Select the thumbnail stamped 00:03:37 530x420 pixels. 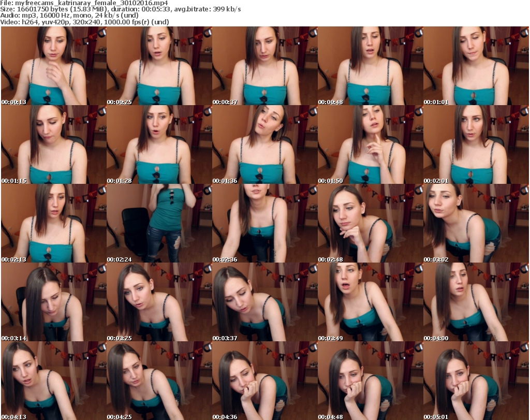click(x=264, y=302)
